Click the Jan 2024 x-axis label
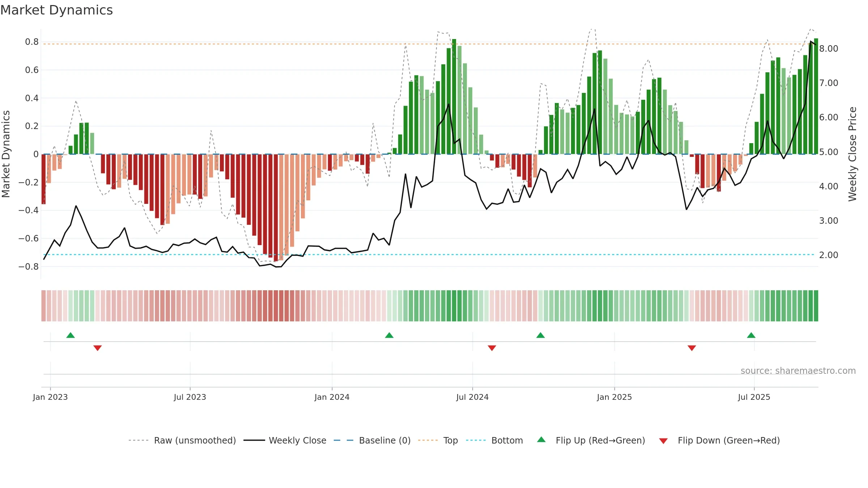This screenshot has width=868, height=488. (332, 397)
